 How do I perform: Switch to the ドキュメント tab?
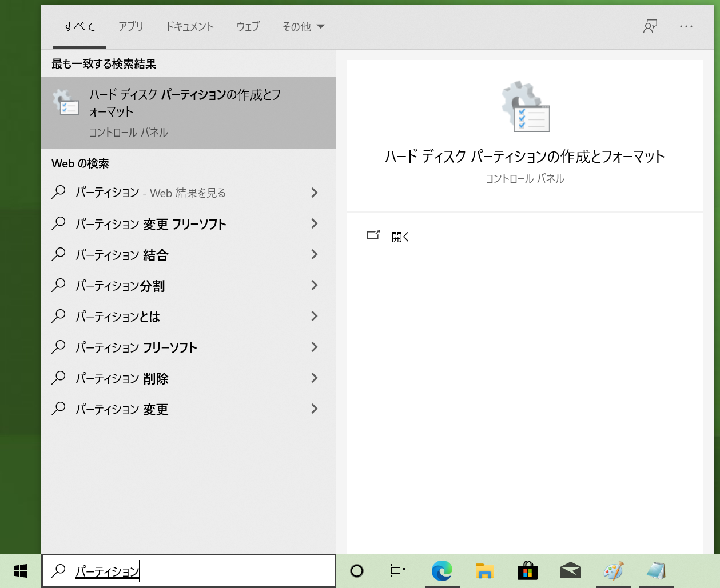190,26
